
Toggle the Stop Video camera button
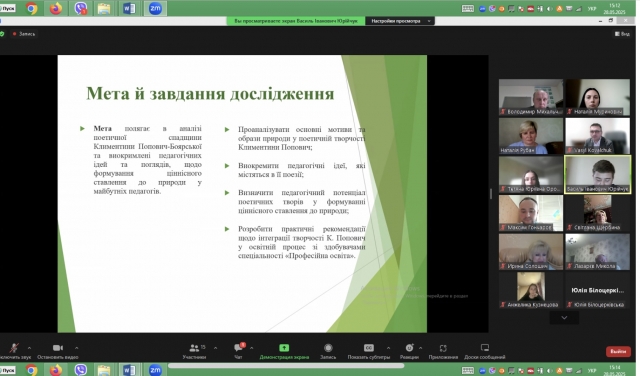(x=58, y=348)
